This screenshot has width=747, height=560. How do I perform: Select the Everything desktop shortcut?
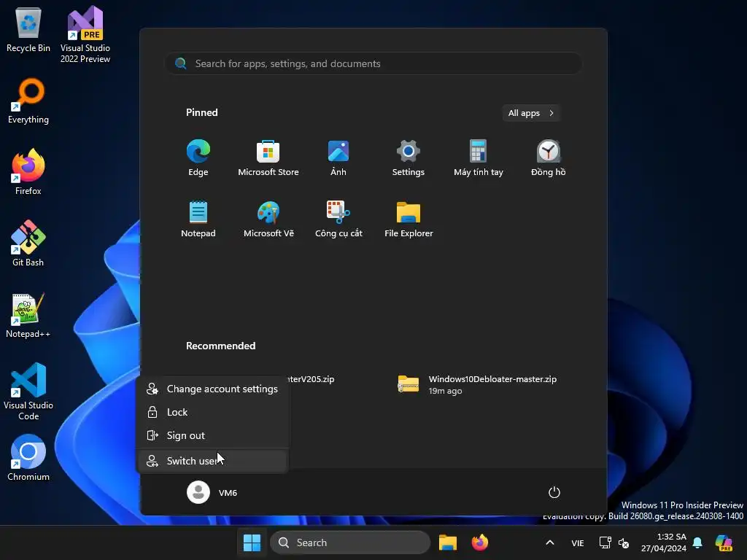tap(28, 101)
